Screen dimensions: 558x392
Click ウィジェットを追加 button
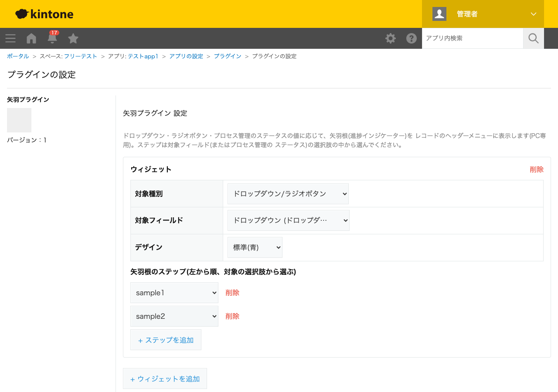click(165, 378)
